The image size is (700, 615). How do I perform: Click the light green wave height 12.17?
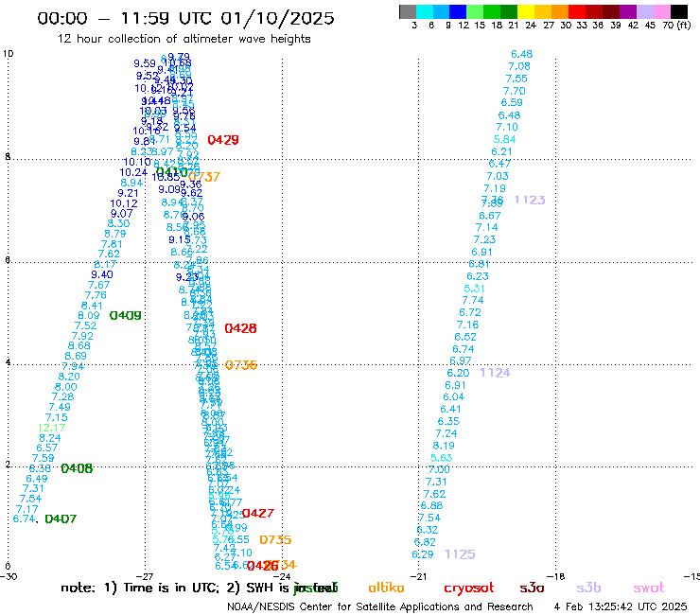51,428
